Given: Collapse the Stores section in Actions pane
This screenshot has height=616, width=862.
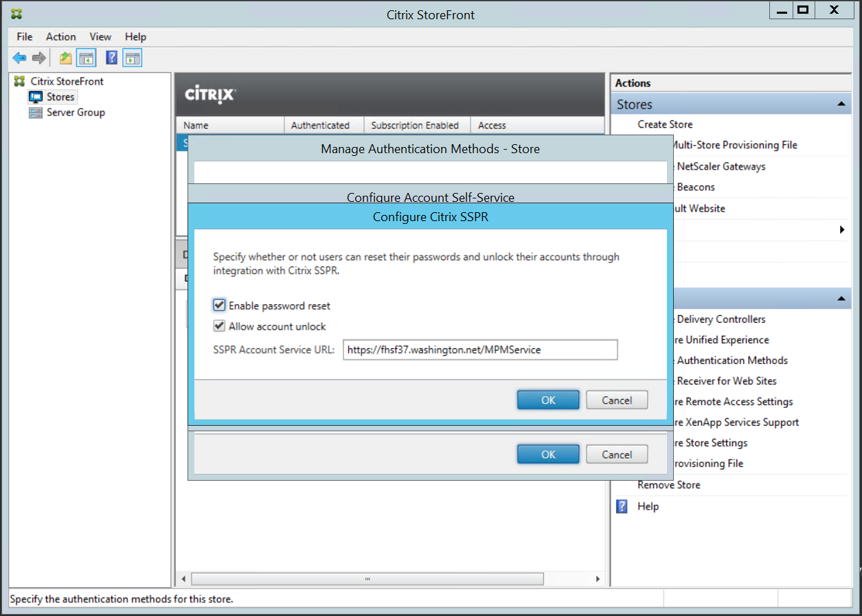Looking at the screenshot, I should (x=841, y=104).
